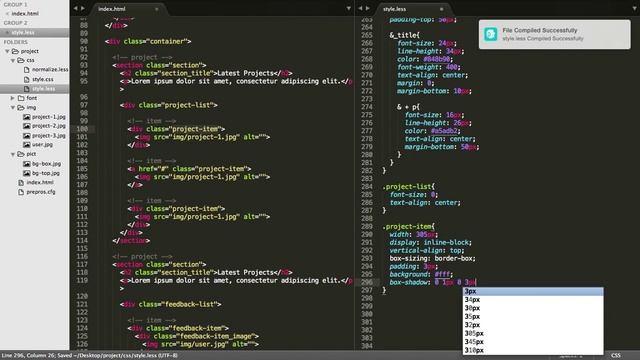Open project-3.jpg image file

(49, 136)
